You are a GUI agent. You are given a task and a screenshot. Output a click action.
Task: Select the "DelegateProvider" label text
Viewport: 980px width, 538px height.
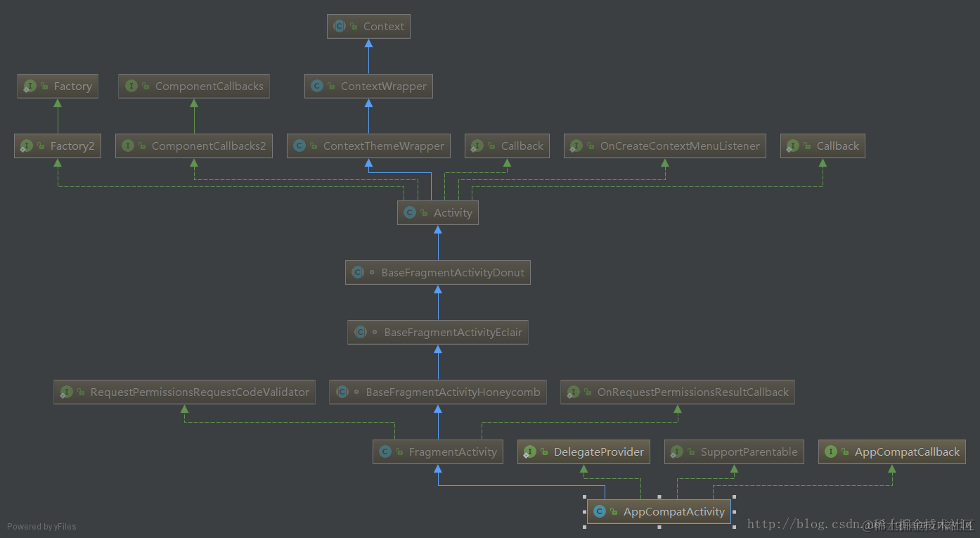click(599, 452)
